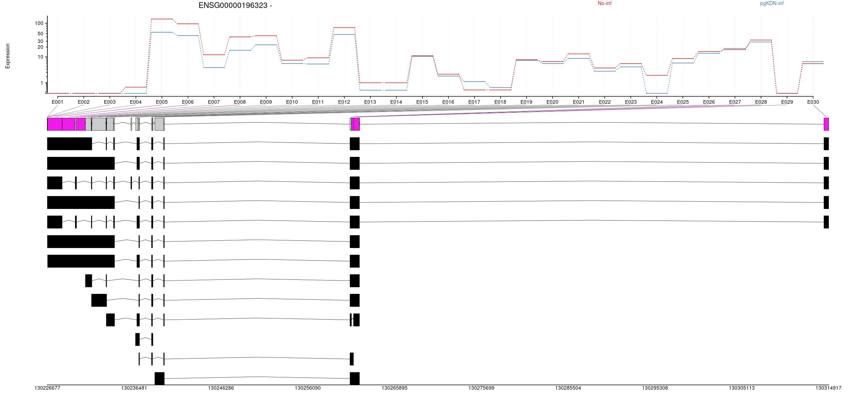Click y-axis tick value 10
Image resolution: width=868 pixels, height=394 pixels.
click(x=41, y=57)
